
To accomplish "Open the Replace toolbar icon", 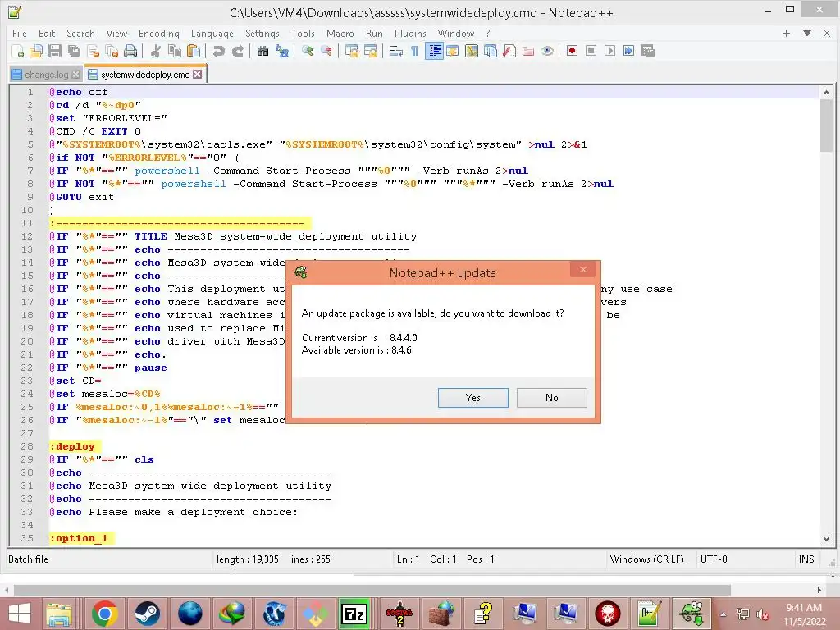I will click(x=282, y=51).
